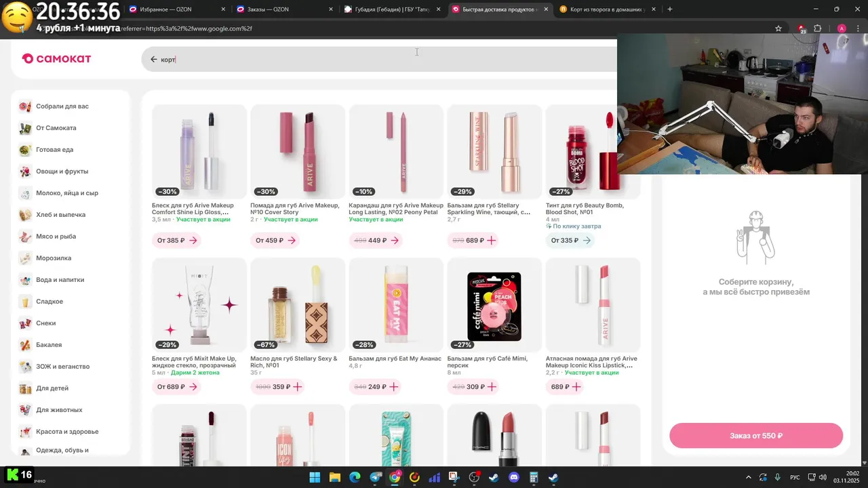Open 'Молоко, яйца и сыр' category
This screenshot has width=868, height=488.
(x=66, y=193)
